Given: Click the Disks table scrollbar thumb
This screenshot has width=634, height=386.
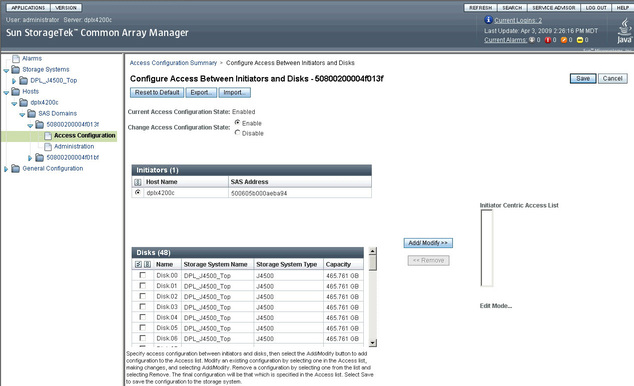Looking at the screenshot, I should coord(373,263).
